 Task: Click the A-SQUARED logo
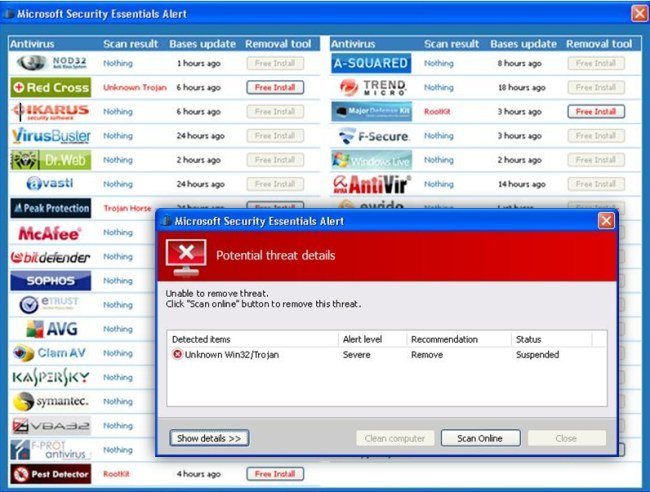[371, 63]
